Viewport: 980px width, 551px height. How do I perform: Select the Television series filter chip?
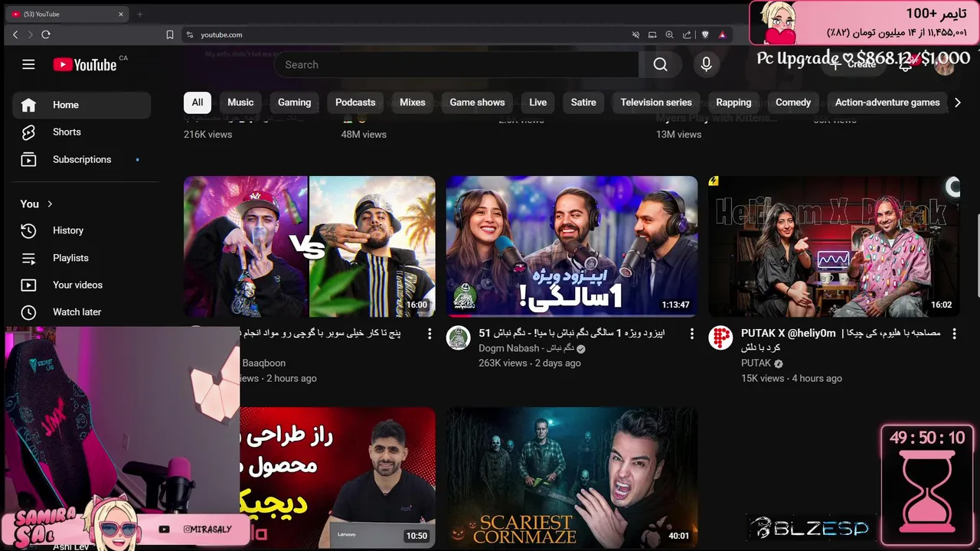(x=656, y=103)
